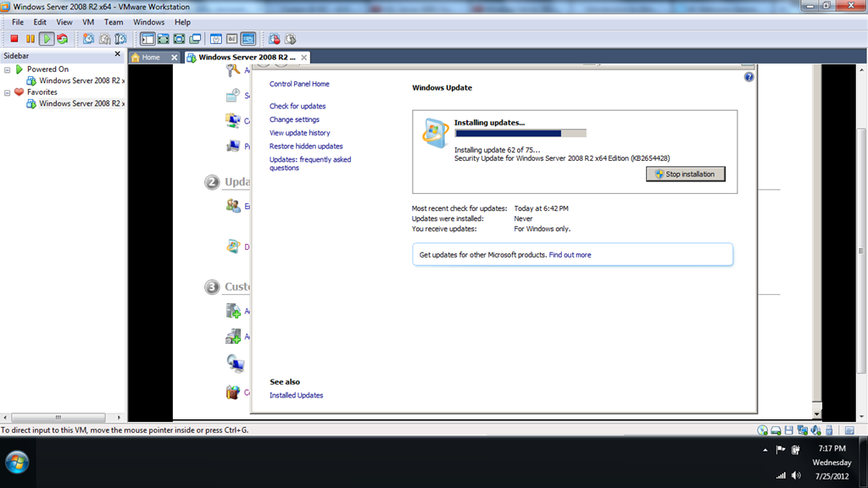The width and height of the screenshot is (868, 488).
Task: Open the Team menu
Action: tap(114, 22)
